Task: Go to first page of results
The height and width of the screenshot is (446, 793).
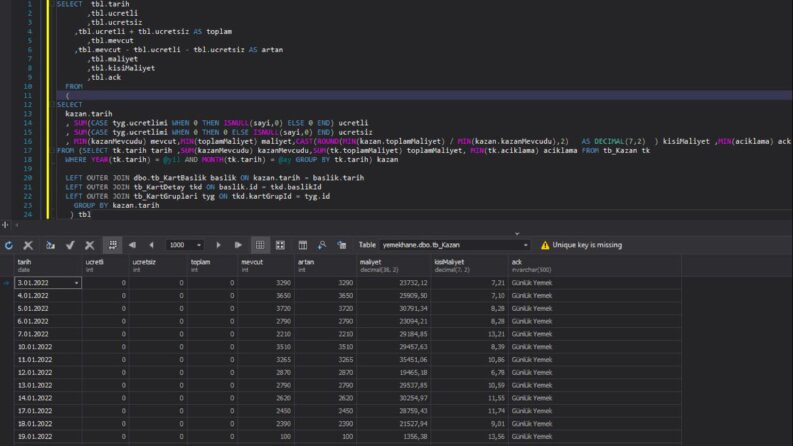Action: (x=132, y=245)
